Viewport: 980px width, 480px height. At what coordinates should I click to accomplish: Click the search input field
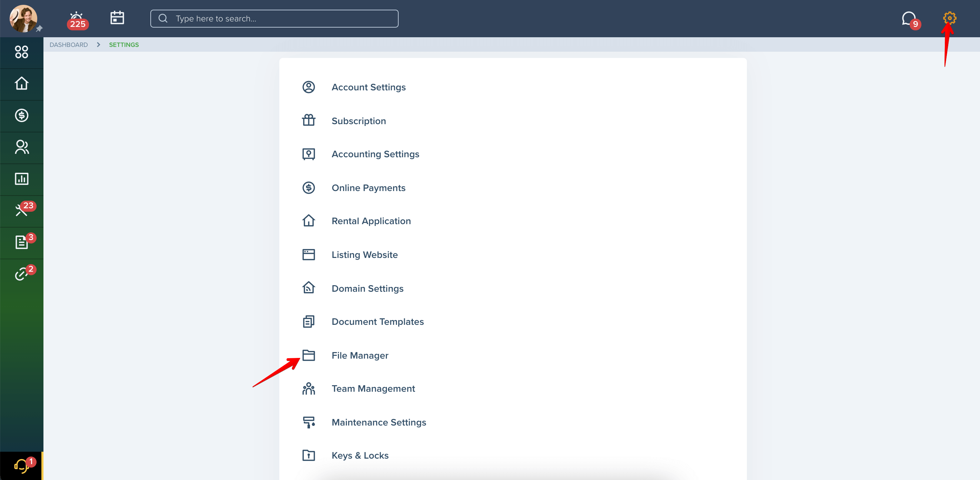pyautogui.click(x=274, y=19)
